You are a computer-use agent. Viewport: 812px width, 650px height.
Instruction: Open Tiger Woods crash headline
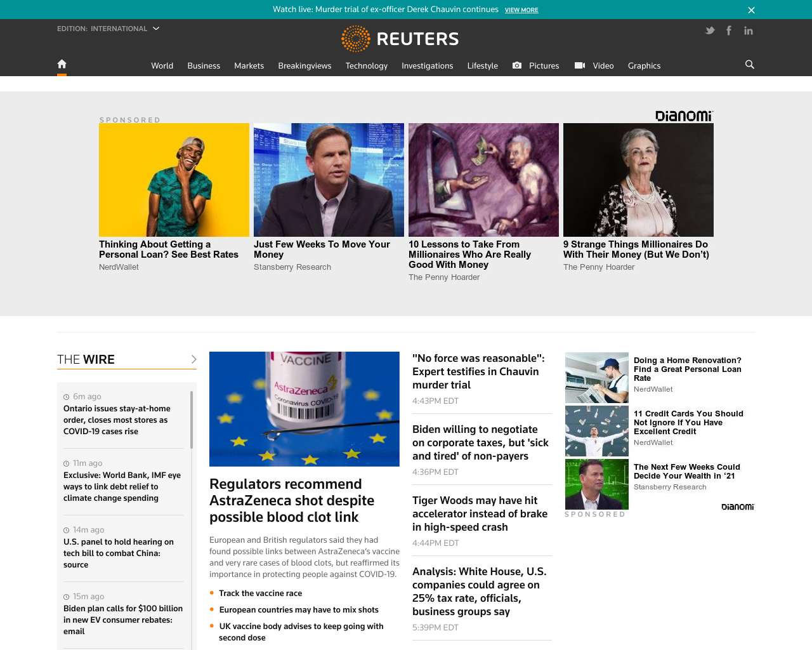pos(480,514)
